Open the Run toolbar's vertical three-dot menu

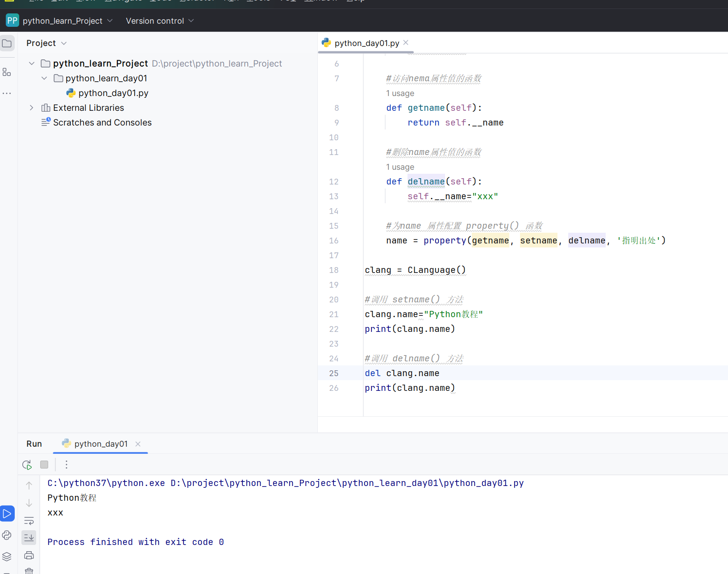(x=67, y=465)
